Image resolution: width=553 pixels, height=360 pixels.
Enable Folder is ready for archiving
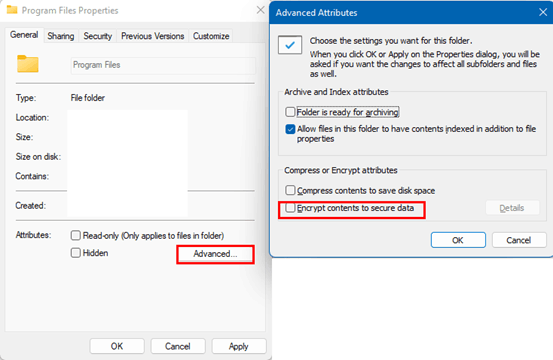click(290, 112)
